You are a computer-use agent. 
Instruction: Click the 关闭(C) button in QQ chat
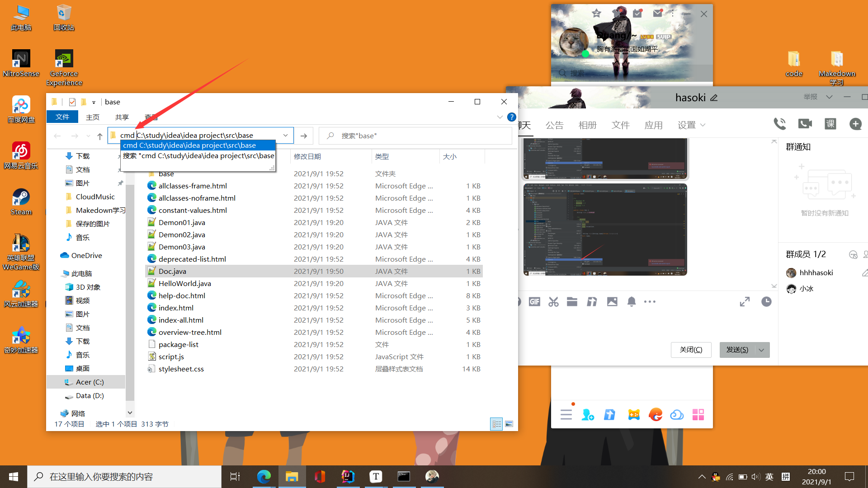691,350
